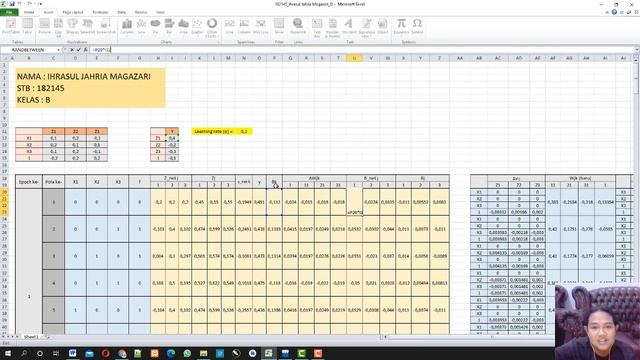This screenshot has height=360, width=640.
Task: Insert a Text Box
Action: (317, 27)
